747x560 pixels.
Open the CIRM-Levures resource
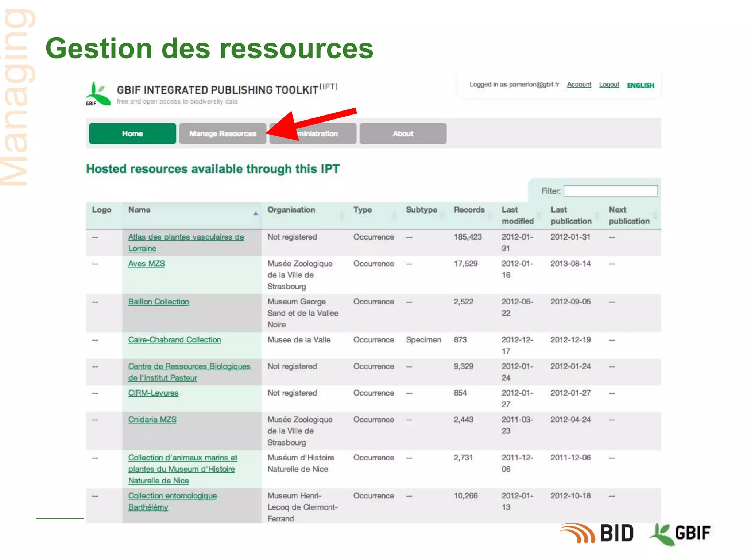click(x=153, y=393)
